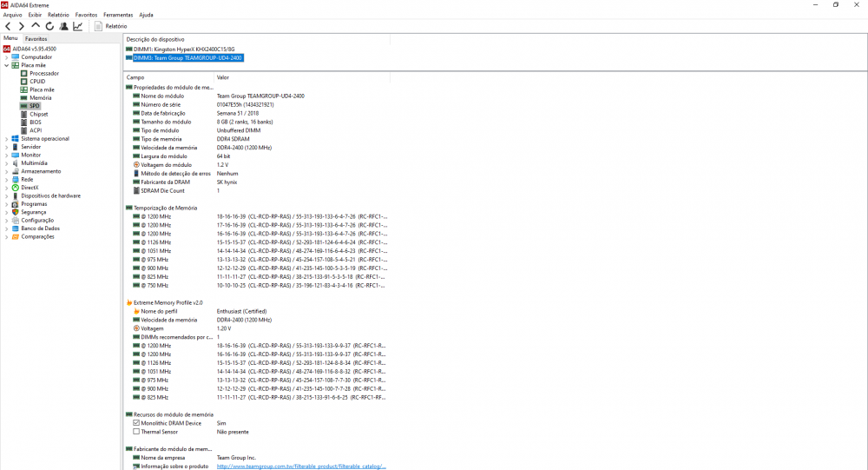Select SPD in the tree
This screenshot has width=868, height=470.
35,106
